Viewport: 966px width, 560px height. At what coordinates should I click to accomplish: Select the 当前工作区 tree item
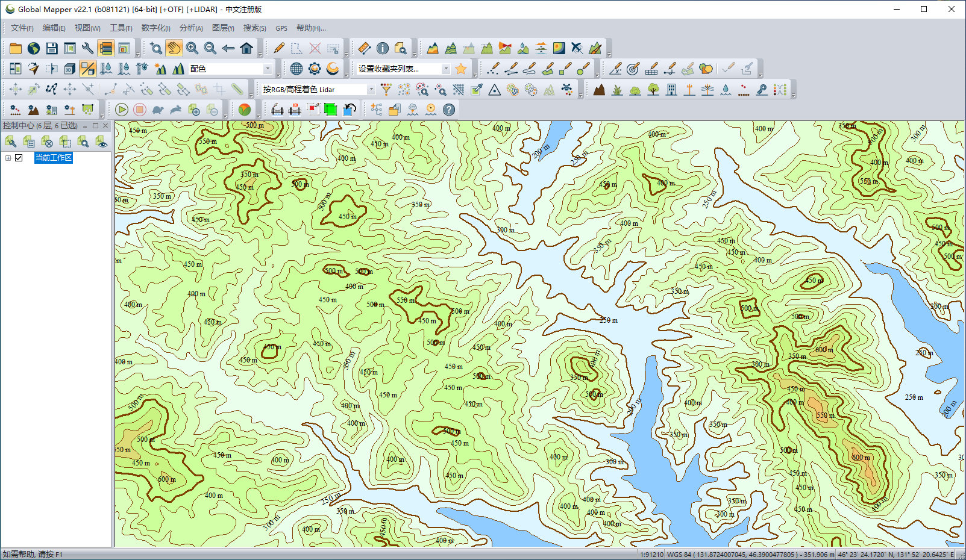pyautogui.click(x=54, y=158)
